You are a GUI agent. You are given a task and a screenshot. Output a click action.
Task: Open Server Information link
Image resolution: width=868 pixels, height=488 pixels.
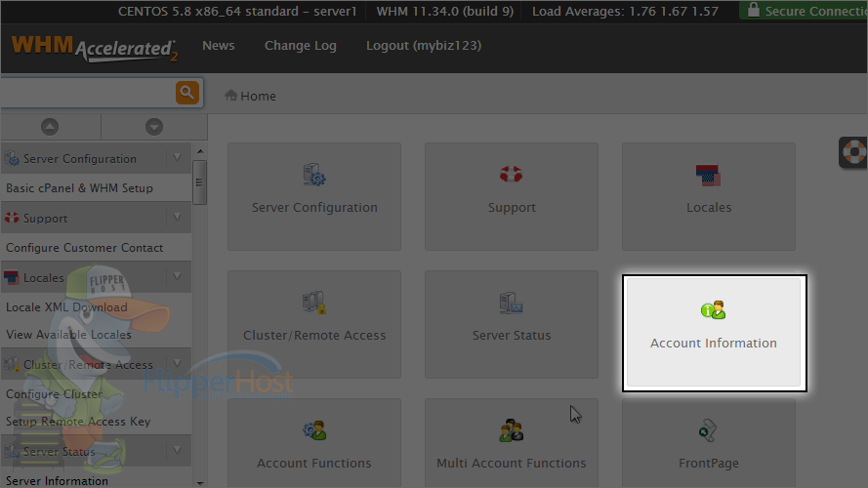[57, 480]
